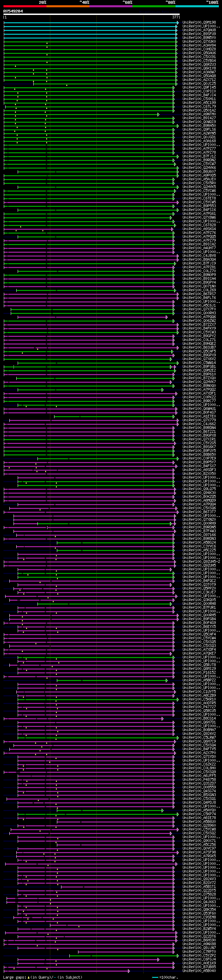
Task: Select the UniRef100_A9NTM0 entry
Action: point(199,114)
